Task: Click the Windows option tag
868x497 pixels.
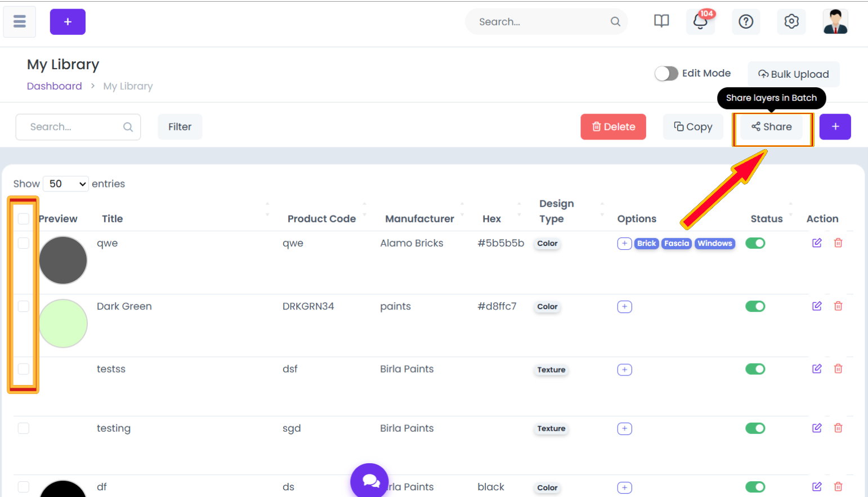Action: point(715,243)
